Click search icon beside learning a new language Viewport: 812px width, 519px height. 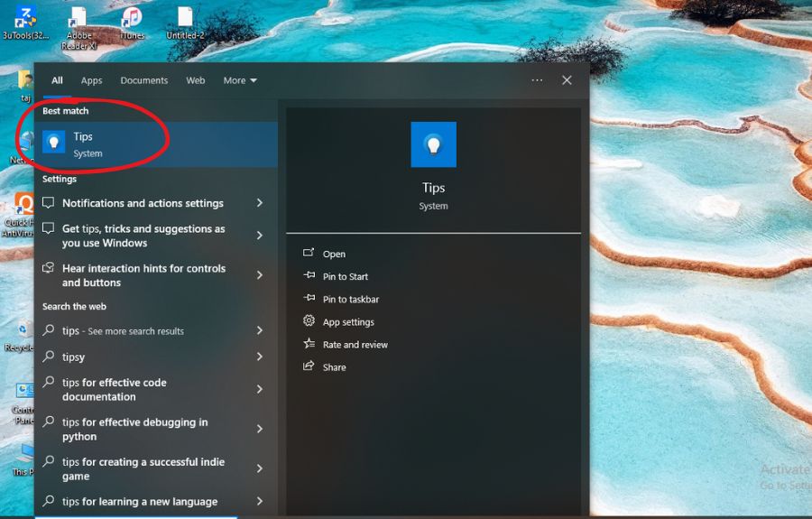click(x=48, y=501)
